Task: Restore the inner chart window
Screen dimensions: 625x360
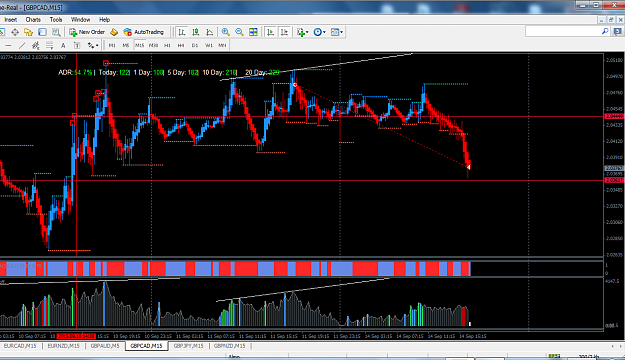Action: pyautogui.click(x=611, y=20)
